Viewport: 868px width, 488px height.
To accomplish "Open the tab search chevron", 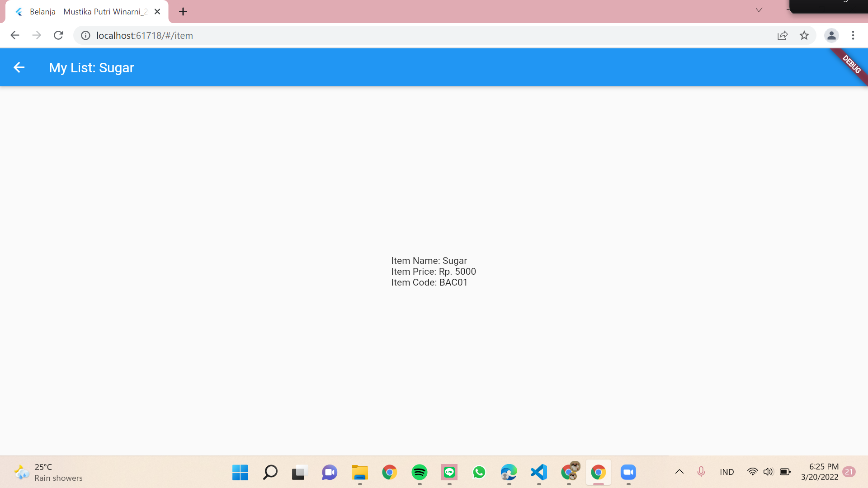I will [x=759, y=9].
